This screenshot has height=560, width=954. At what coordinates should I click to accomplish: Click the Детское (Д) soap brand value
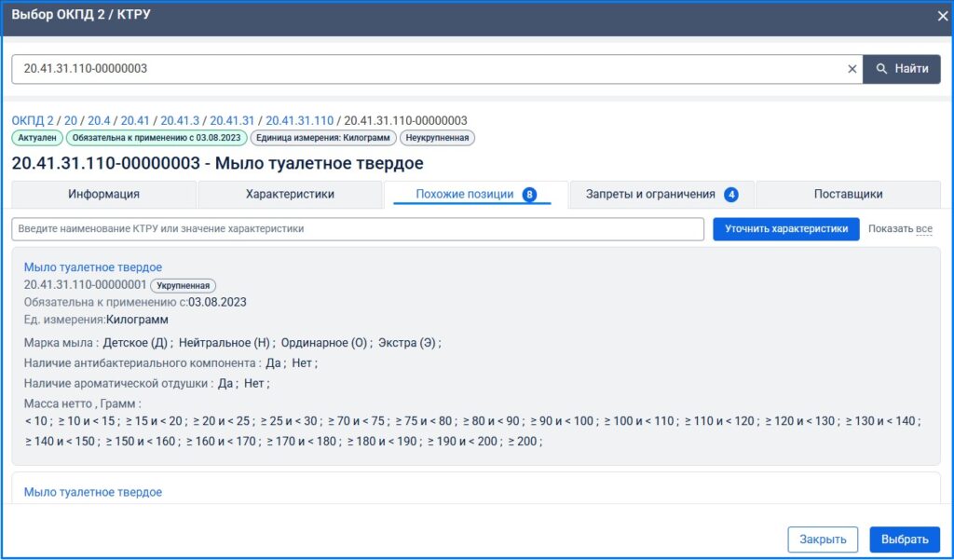(135, 343)
